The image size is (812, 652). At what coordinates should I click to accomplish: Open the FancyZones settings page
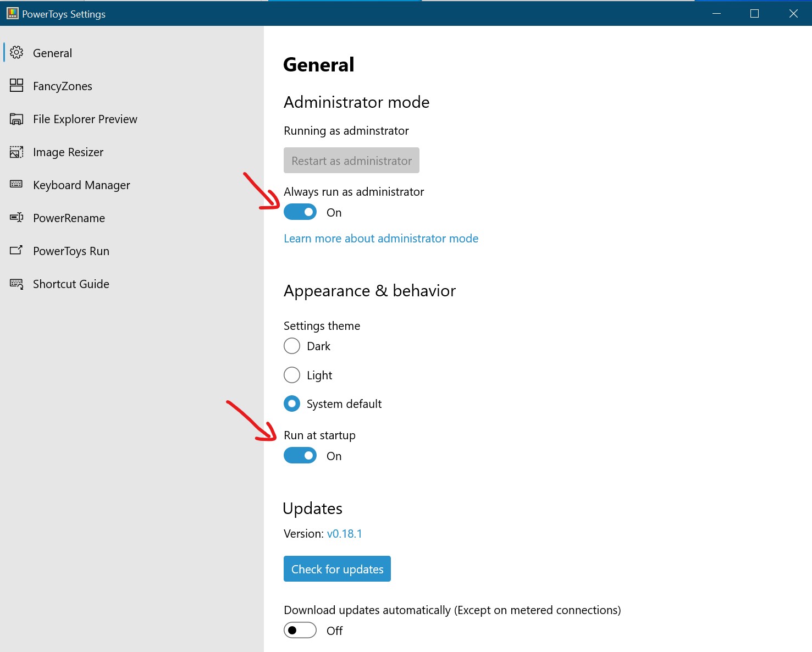coord(63,86)
